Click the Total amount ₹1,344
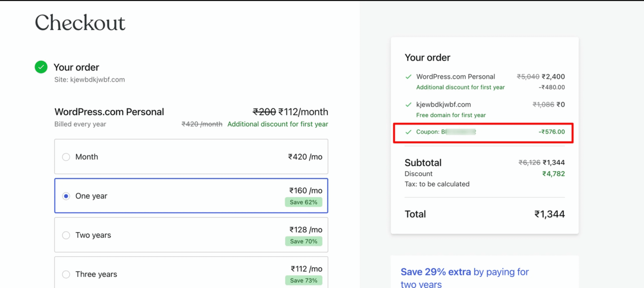Screen dimensions: 644x288 549,214
